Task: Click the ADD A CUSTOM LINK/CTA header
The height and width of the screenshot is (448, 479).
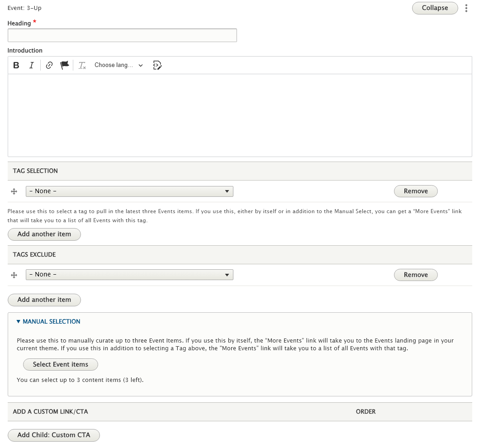Action: (x=50, y=412)
